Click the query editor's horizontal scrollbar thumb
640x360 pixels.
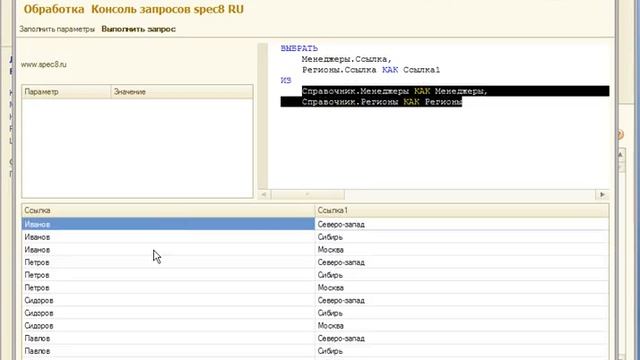308,194
